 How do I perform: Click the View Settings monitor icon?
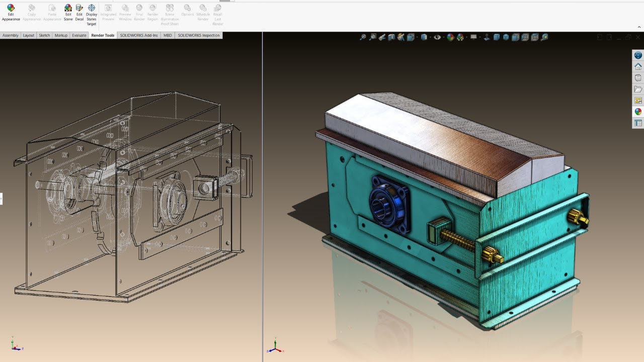[473, 37]
